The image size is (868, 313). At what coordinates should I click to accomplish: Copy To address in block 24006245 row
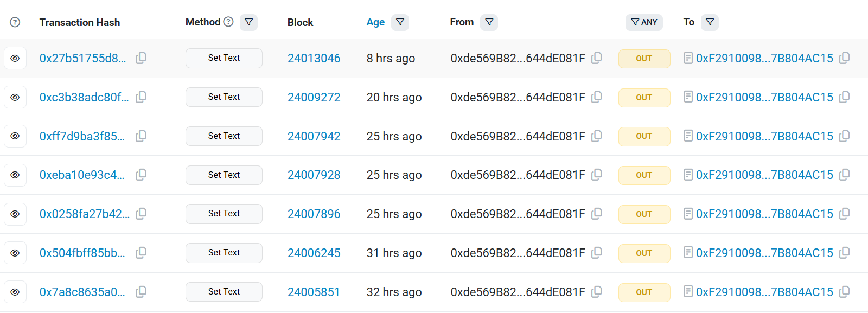[x=844, y=253]
